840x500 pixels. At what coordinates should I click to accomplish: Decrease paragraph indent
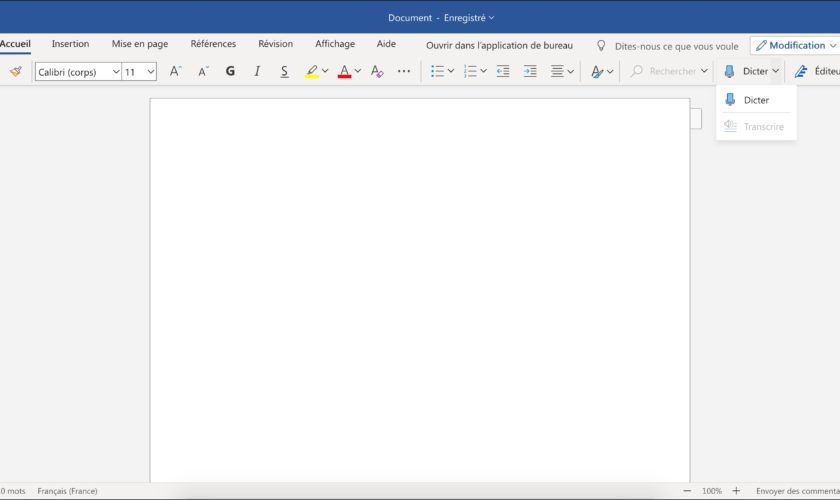coord(503,71)
